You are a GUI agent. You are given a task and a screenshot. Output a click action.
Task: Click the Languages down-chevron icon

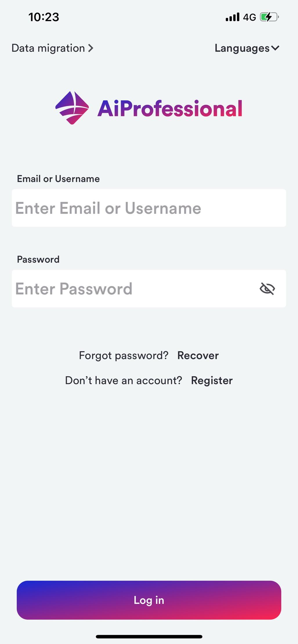275,48
